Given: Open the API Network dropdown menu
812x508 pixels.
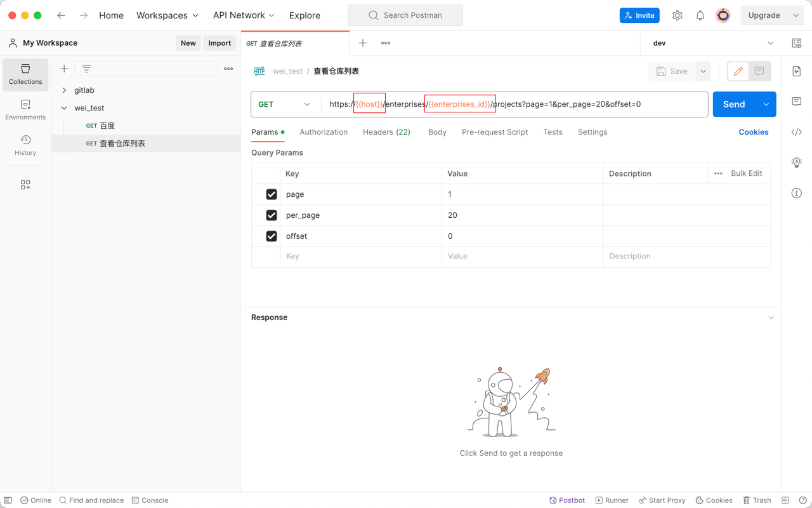Looking at the screenshot, I should click(x=244, y=15).
